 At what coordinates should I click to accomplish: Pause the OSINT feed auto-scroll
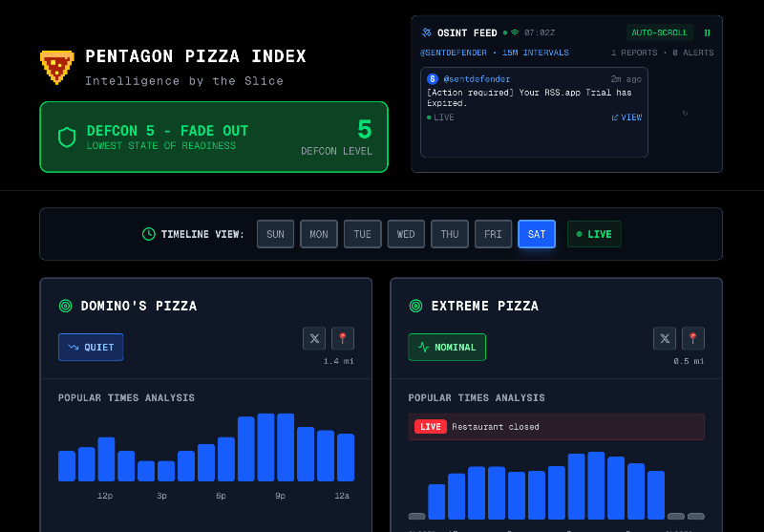point(707,32)
